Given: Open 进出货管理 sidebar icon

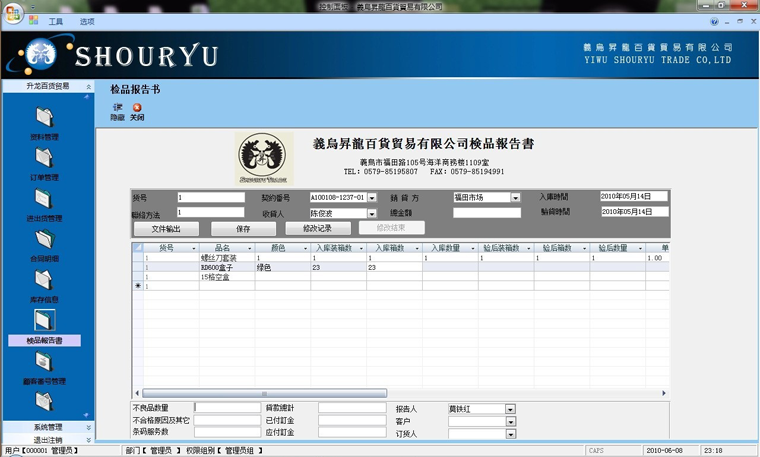Looking at the screenshot, I should (45, 198).
